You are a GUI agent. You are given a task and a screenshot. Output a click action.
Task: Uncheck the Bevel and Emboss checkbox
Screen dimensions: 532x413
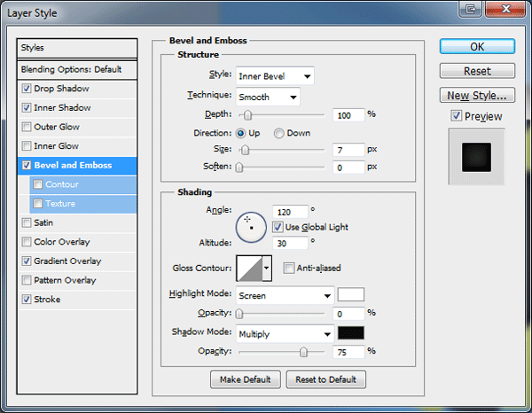pos(27,165)
